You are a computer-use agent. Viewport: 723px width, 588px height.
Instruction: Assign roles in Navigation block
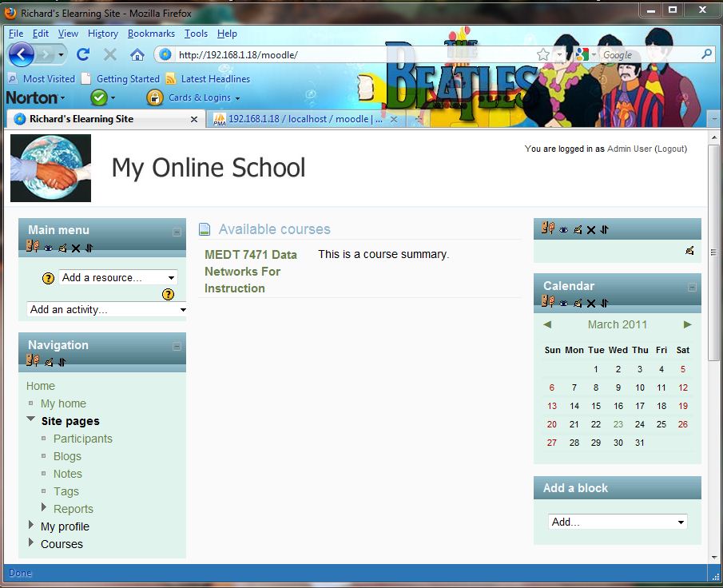(32, 360)
